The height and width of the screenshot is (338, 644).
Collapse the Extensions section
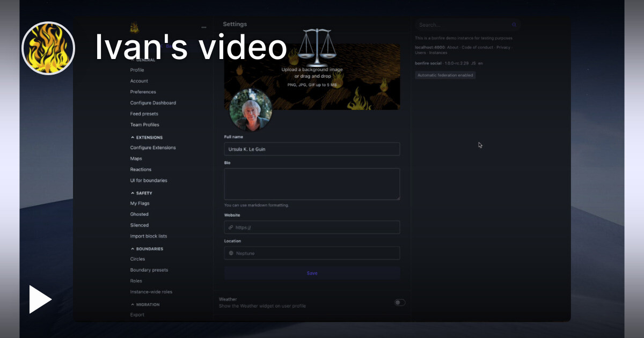tap(133, 137)
